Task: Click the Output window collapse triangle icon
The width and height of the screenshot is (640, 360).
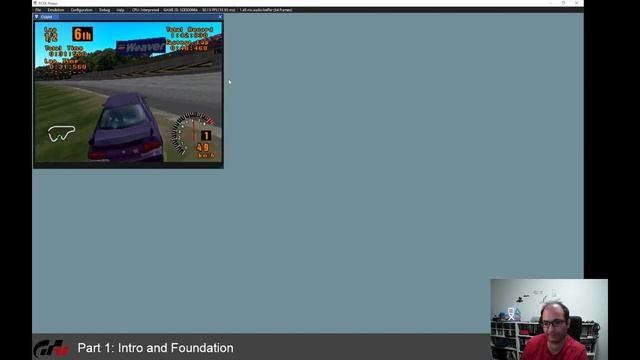Action: pos(37,17)
